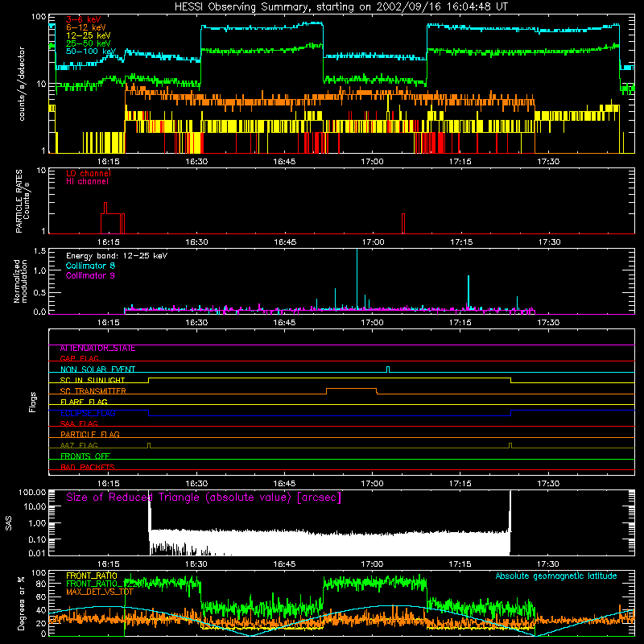Select the Collimator 9 legend label
Screen dimensions: 644x644
tap(90, 275)
